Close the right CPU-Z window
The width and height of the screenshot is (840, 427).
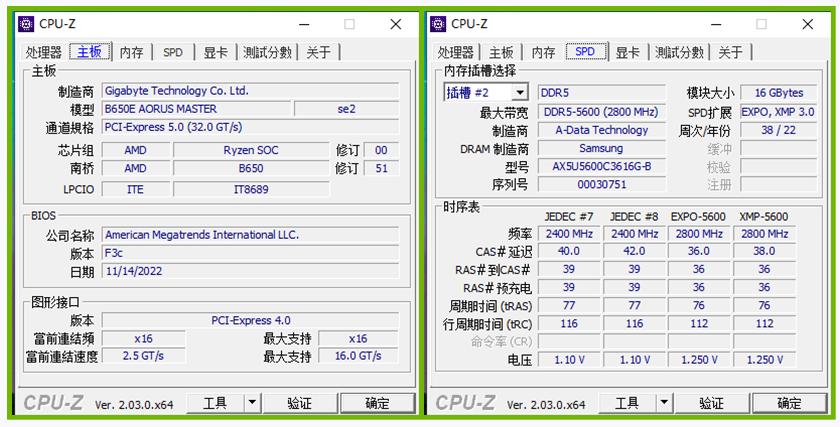(808, 25)
